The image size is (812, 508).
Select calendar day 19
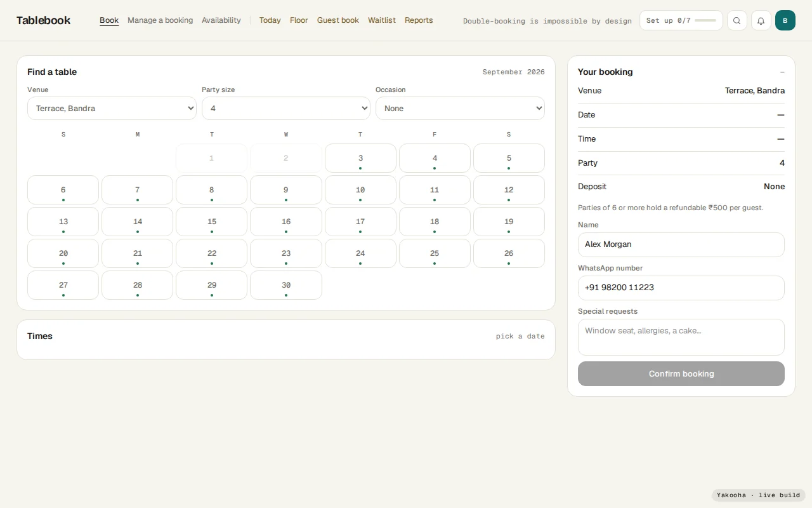(509, 222)
